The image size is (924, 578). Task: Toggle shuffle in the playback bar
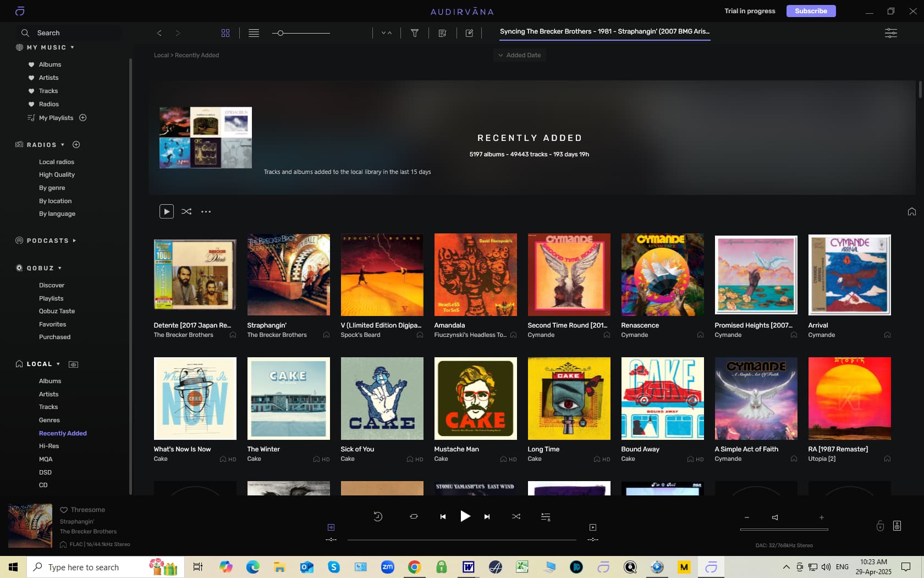click(x=516, y=516)
